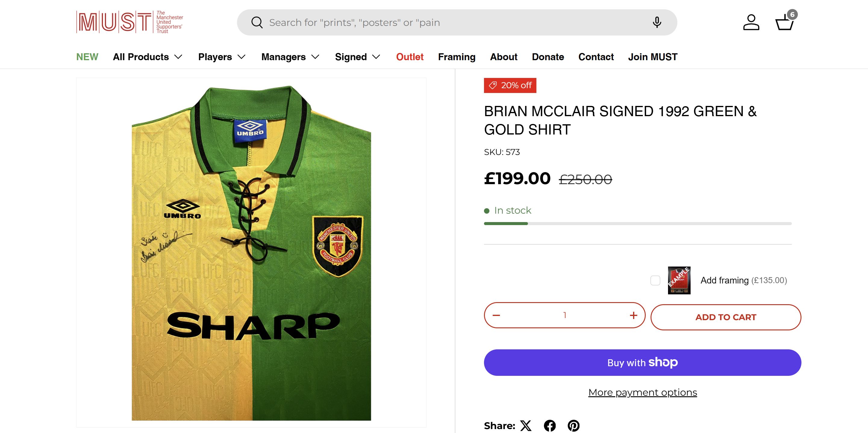
Task: Open More payment options link
Action: [x=642, y=392]
